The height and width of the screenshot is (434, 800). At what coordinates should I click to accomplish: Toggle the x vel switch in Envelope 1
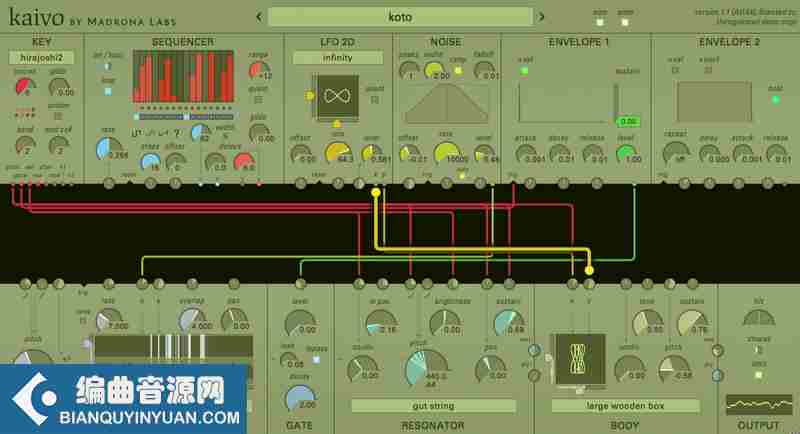524,71
